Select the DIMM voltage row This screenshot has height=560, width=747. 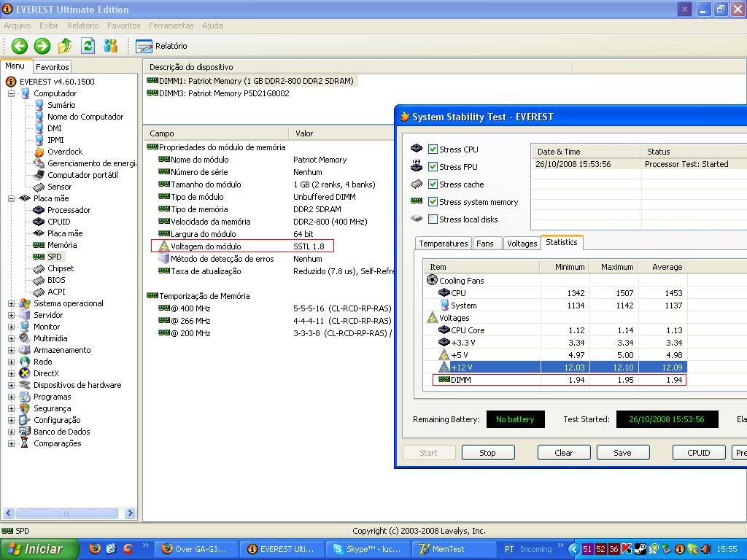pyautogui.click(x=560, y=380)
